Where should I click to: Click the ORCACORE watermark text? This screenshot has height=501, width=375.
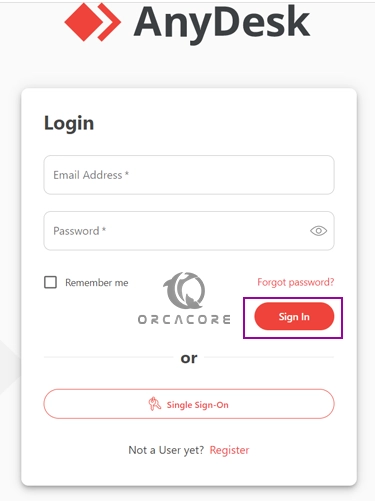tap(184, 320)
